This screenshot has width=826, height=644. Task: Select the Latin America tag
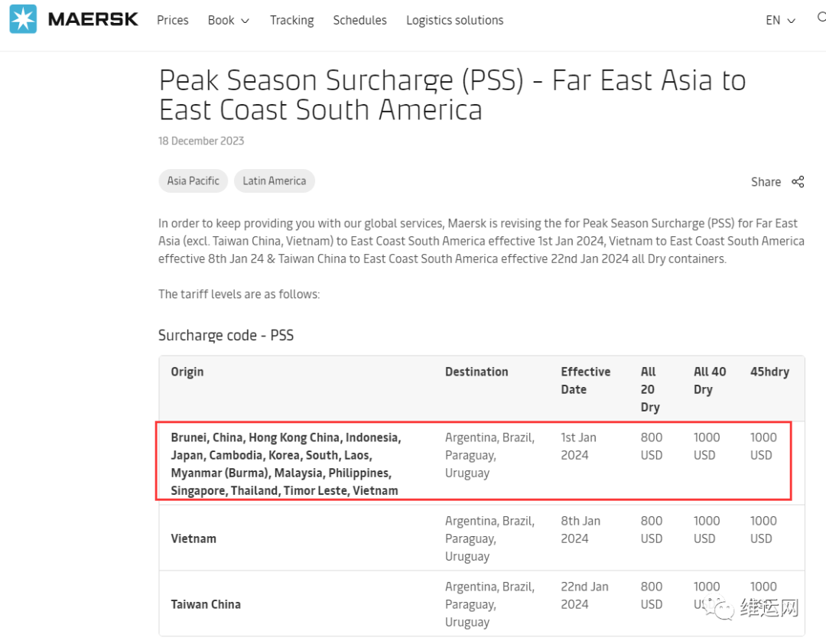click(x=274, y=181)
